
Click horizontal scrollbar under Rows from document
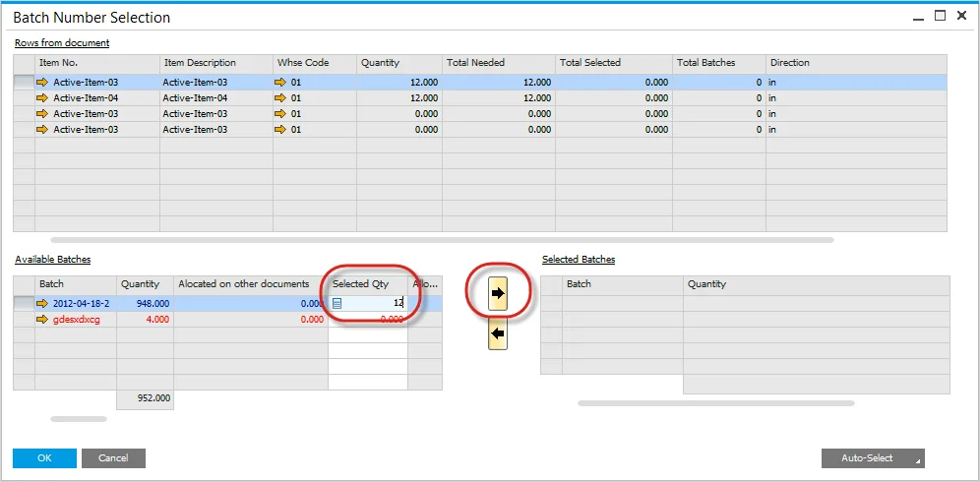(441, 240)
